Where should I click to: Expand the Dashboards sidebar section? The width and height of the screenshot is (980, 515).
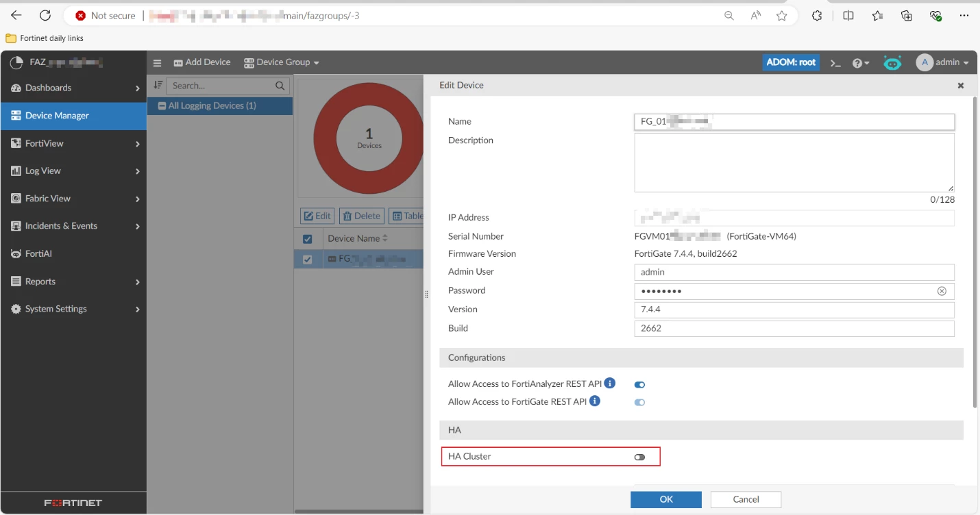(73, 88)
